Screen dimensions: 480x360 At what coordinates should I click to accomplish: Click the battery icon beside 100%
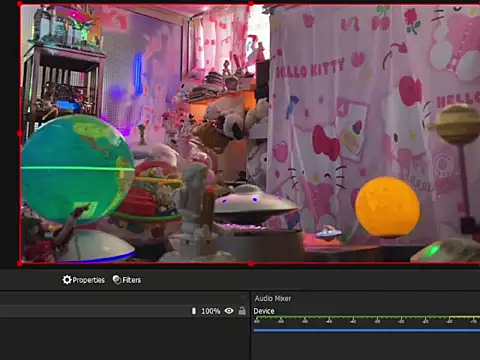click(x=194, y=311)
